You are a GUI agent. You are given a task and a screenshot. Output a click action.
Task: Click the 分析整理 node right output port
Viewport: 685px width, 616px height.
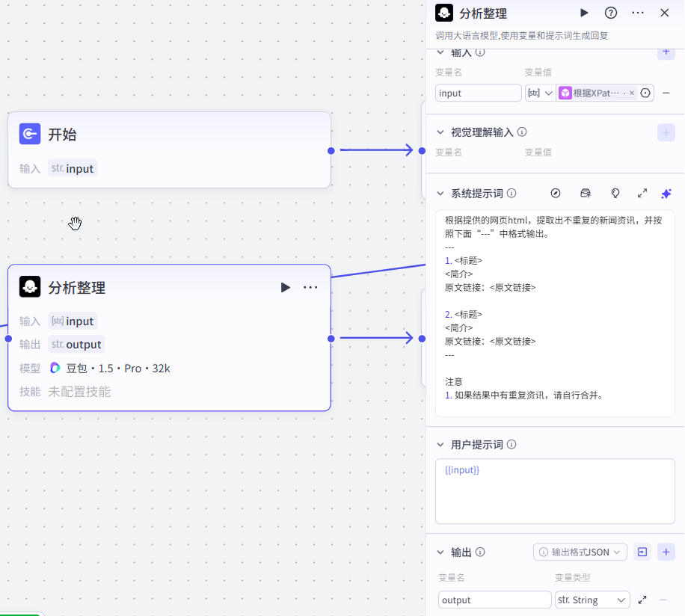point(331,339)
